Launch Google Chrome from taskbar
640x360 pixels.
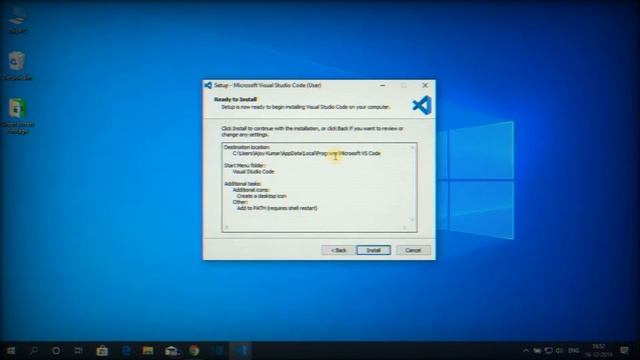pos(194,351)
